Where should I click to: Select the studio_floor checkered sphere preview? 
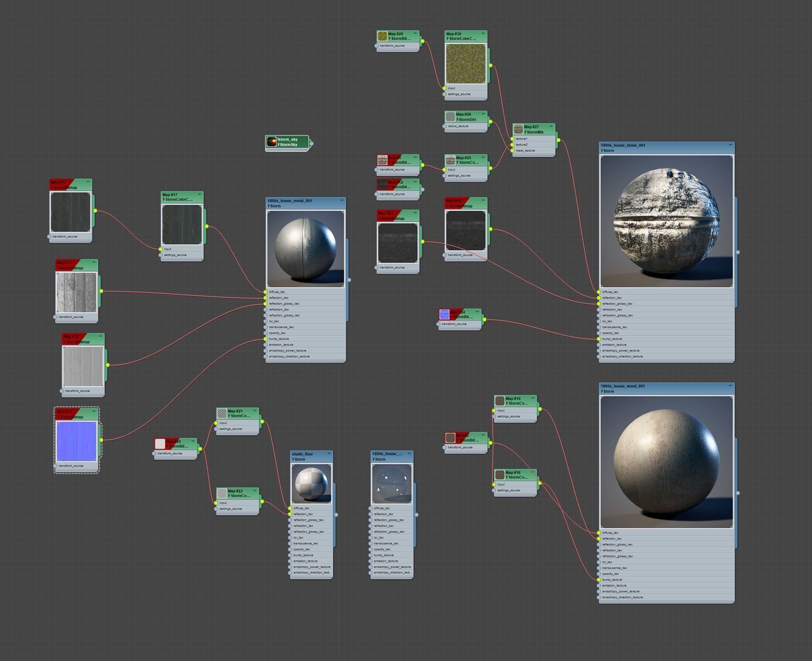point(311,484)
